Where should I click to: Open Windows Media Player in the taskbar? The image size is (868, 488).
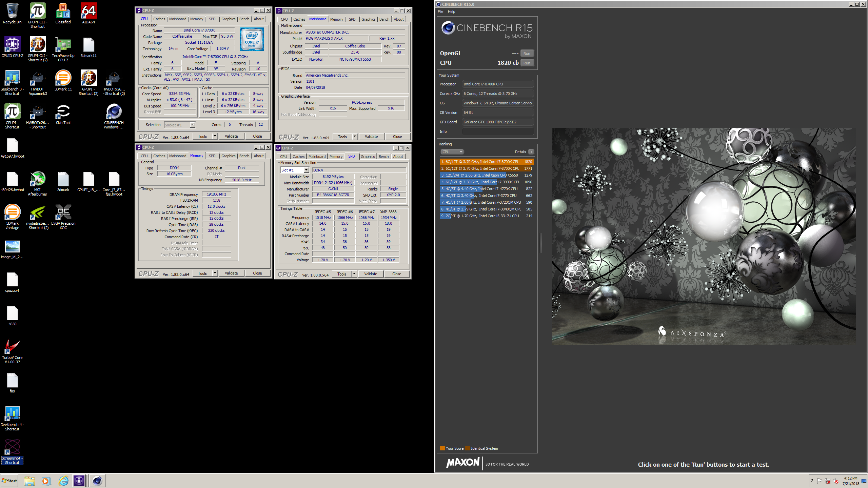46,481
